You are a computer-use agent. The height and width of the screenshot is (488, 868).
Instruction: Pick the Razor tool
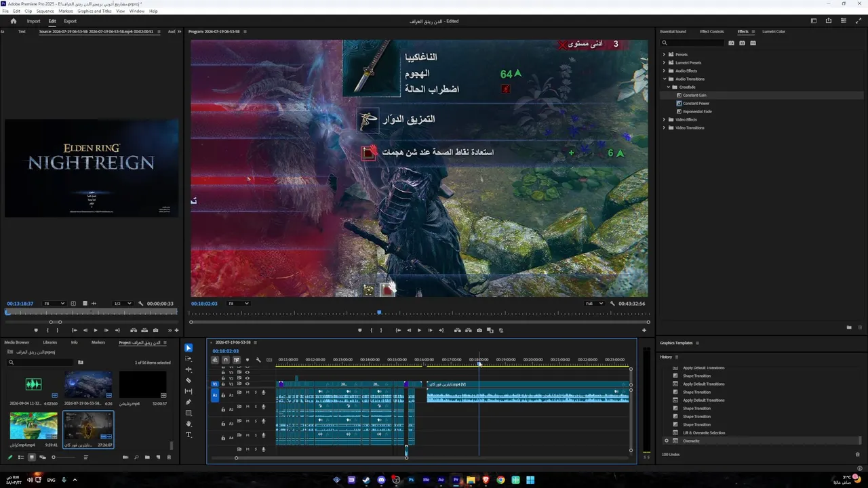click(x=189, y=380)
